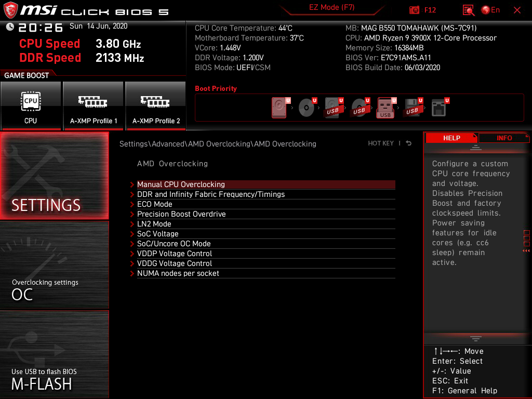532x399 pixels.
Task: Select the network boot device icon
Action: point(440,108)
